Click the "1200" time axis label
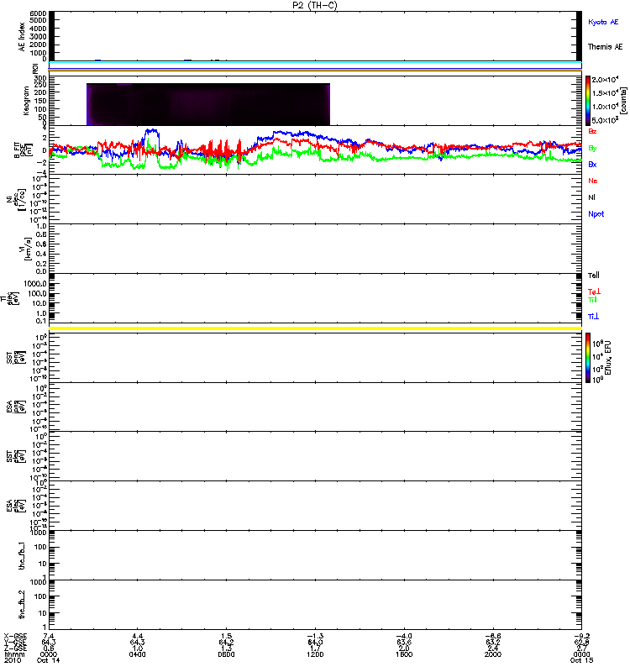Screen dimensions: 630x672 (x=315, y=654)
